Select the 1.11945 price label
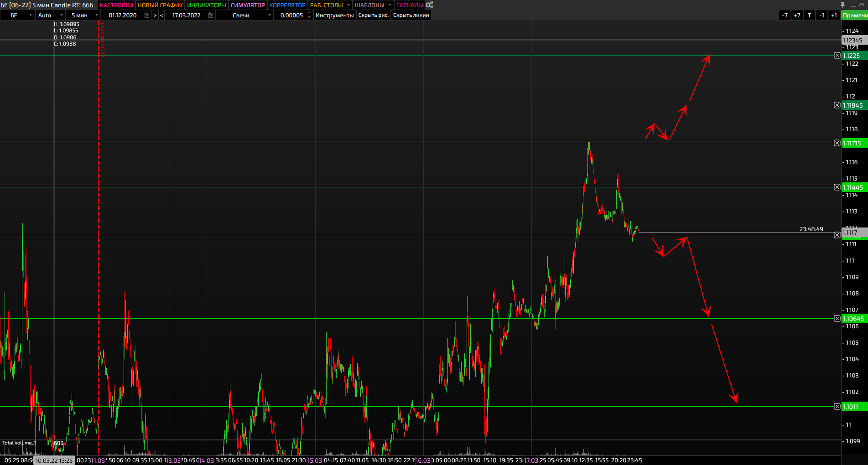The image size is (868, 465). click(855, 105)
